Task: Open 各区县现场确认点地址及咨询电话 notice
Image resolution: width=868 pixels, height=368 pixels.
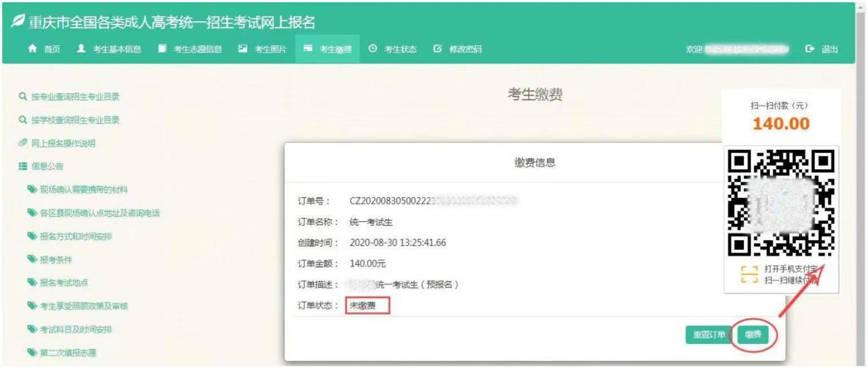Action: tap(99, 213)
